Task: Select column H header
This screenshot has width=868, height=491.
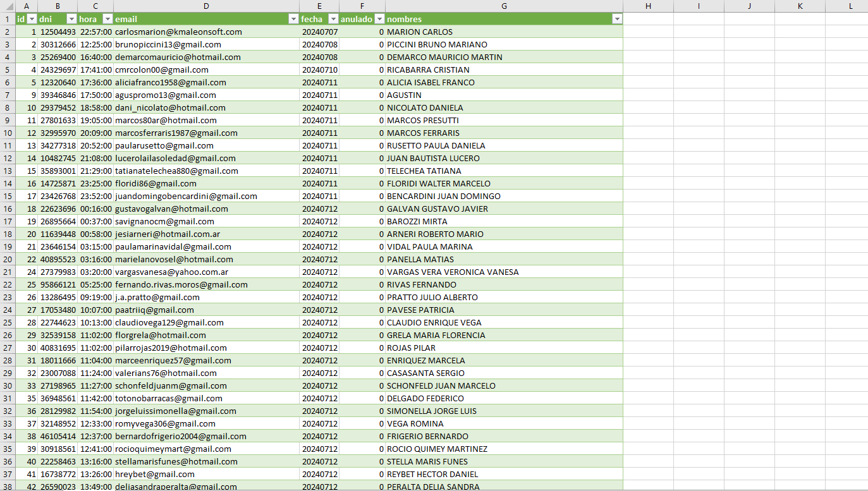Action: (x=648, y=6)
